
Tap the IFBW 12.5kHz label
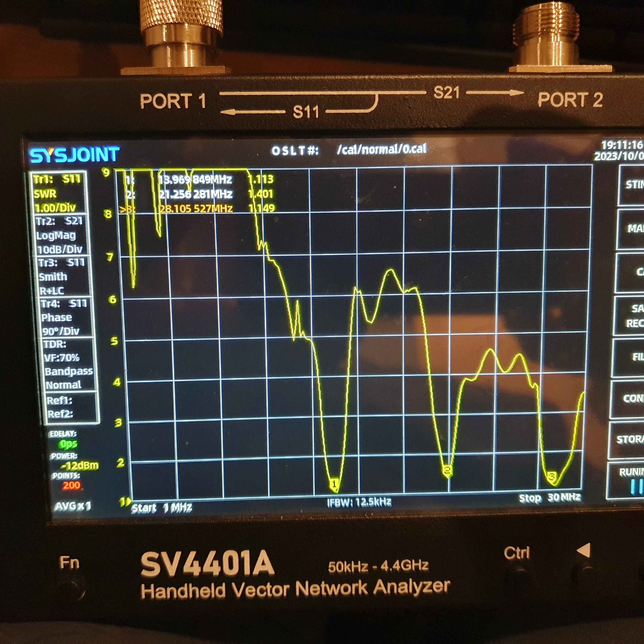(x=359, y=502)
